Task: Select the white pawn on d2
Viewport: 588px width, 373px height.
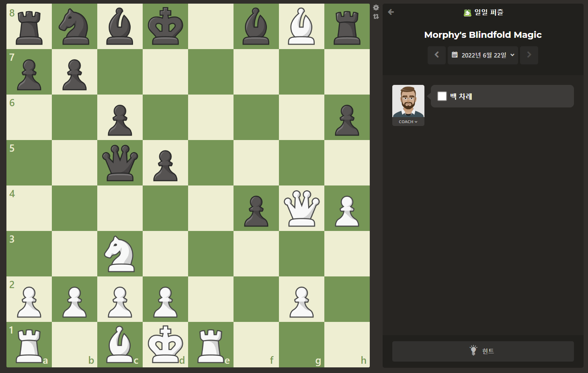Action: tap(165, 299)
